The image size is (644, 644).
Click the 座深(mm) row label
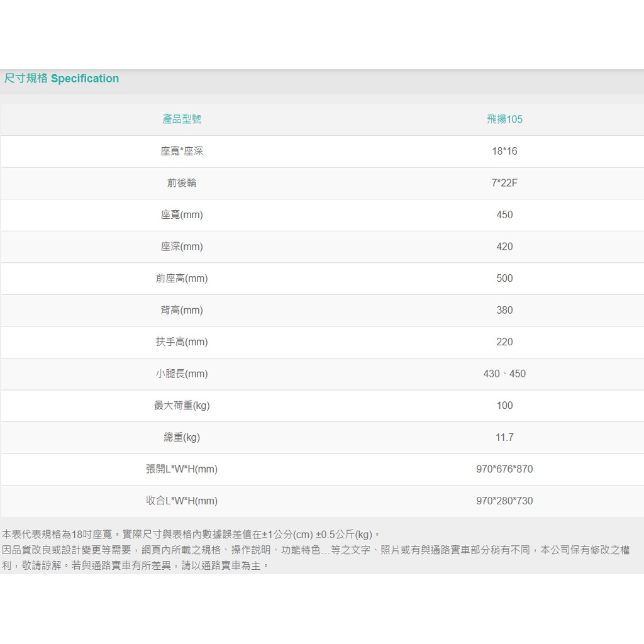click(182, 247)
